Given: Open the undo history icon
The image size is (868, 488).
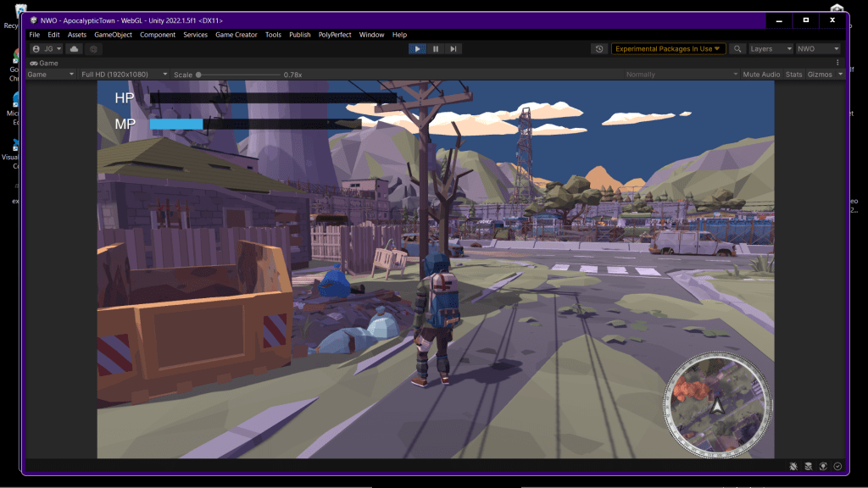Looking at the screenshot, I should tap(600, 49).
